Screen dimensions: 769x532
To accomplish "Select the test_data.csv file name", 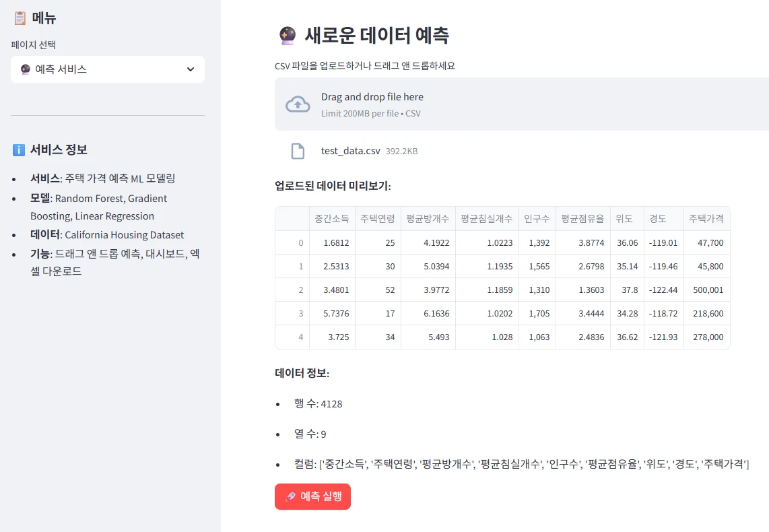I will [x=350, y=151].
